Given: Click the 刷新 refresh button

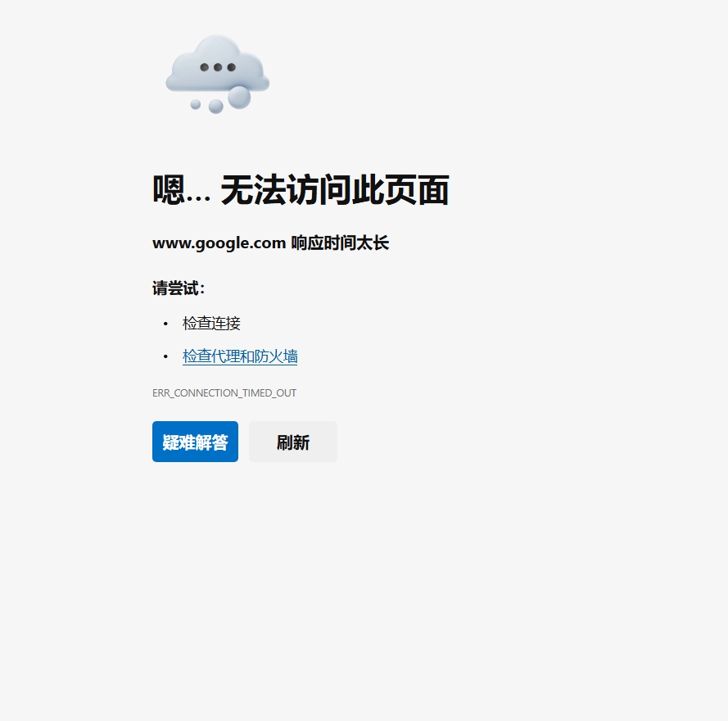Looking at the screenshot, I should (x=293, y=442).
